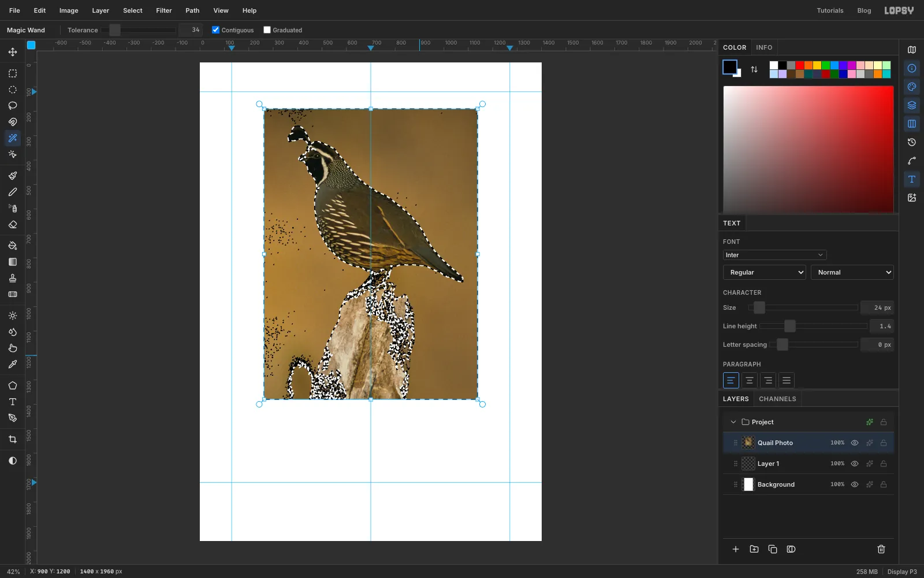Image resolution: width=924 pixels, height=578 pixels.
Task: Click the font Size input field
Action: pos(877,307)
